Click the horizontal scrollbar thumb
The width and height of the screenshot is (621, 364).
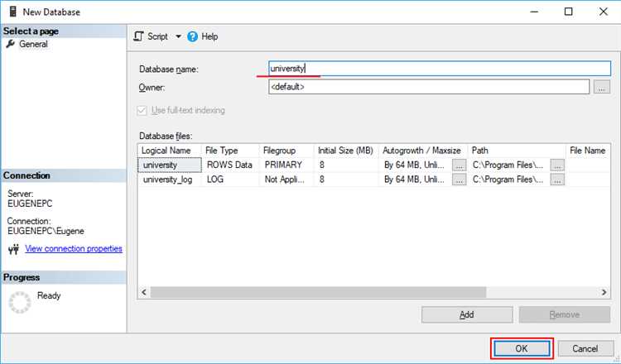(x=318, y=292)
